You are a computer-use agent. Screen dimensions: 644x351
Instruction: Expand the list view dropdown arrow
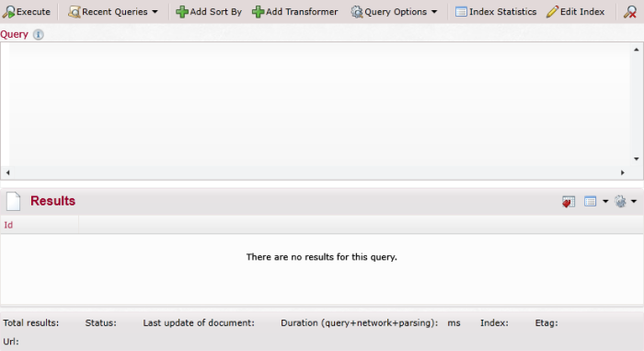(605, 201)
